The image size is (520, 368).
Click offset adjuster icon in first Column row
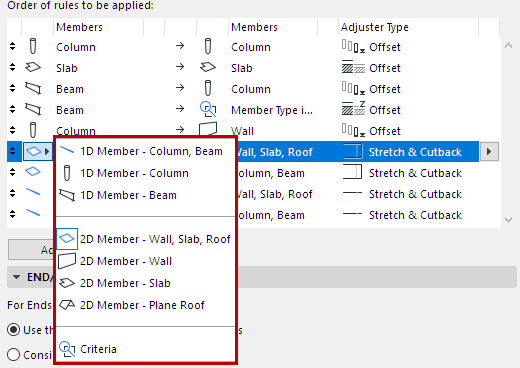click(x=353, y=46)
